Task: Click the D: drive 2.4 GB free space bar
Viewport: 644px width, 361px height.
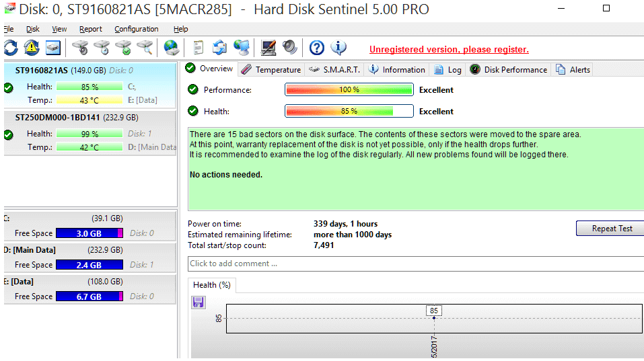Action: pos(90,265)
